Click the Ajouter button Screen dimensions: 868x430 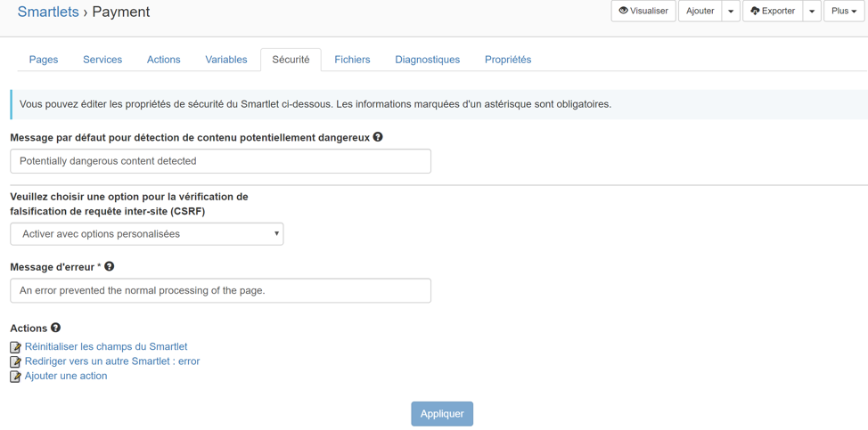[700, 11]
